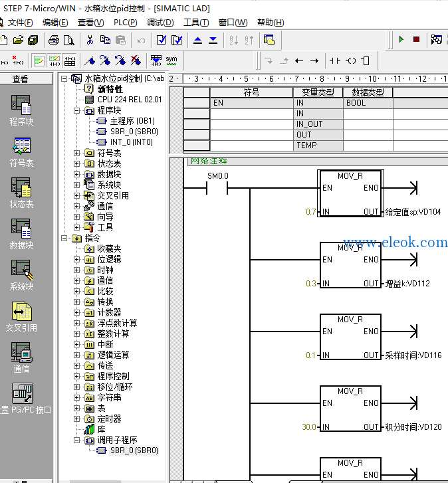This screenshot has width=448, height=483.
Task: Select CPU 224 REL 02.01 entry
Action: (x=130, y=100)
